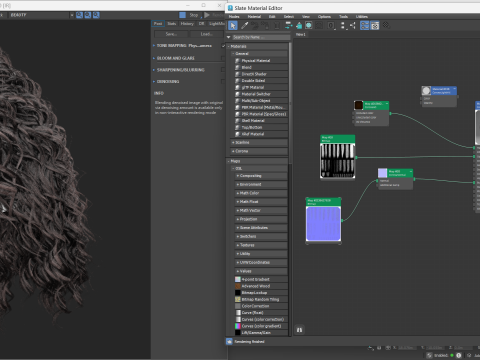Click the second zoom icon in the render window
This screenshot has height=360, width=480.
tap(88, 15)
